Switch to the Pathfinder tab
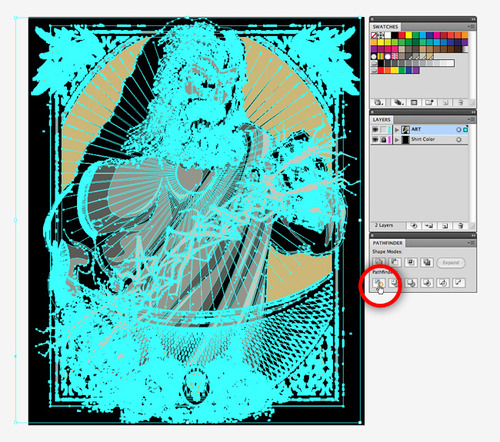The height and width of the screenshot is (442, 500). 387,243
